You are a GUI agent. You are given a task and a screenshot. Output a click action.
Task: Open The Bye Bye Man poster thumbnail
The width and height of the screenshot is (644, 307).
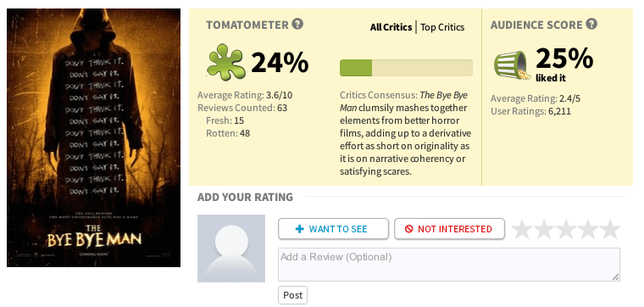click(x=94, y=138)
